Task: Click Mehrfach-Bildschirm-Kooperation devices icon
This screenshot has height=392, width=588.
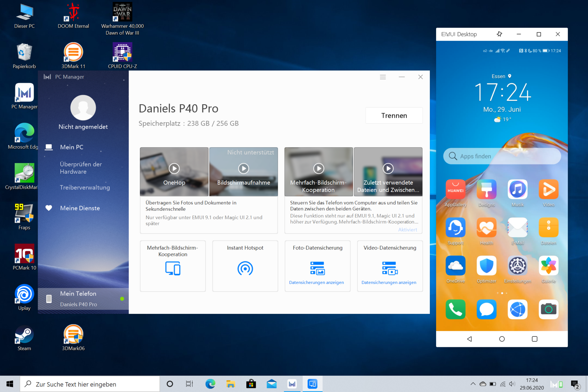Action: tap(173, 269)
